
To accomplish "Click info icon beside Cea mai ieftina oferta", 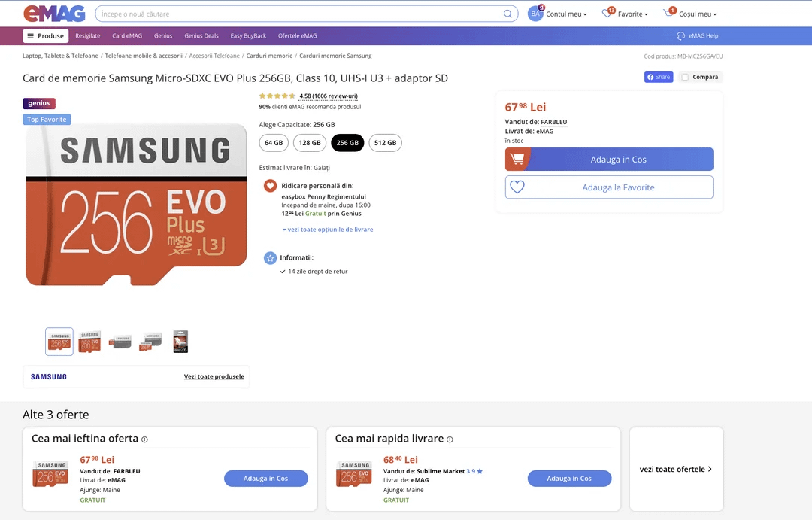I will point(144,439).
